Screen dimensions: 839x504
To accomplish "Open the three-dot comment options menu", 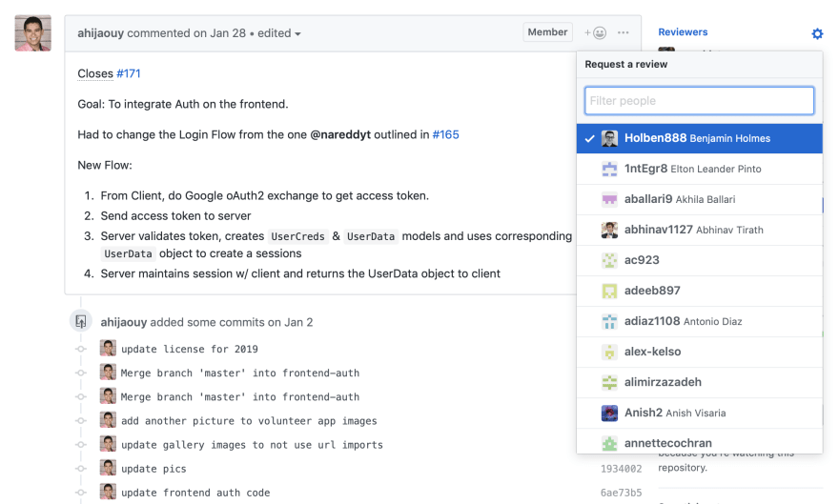I will 623,32.
